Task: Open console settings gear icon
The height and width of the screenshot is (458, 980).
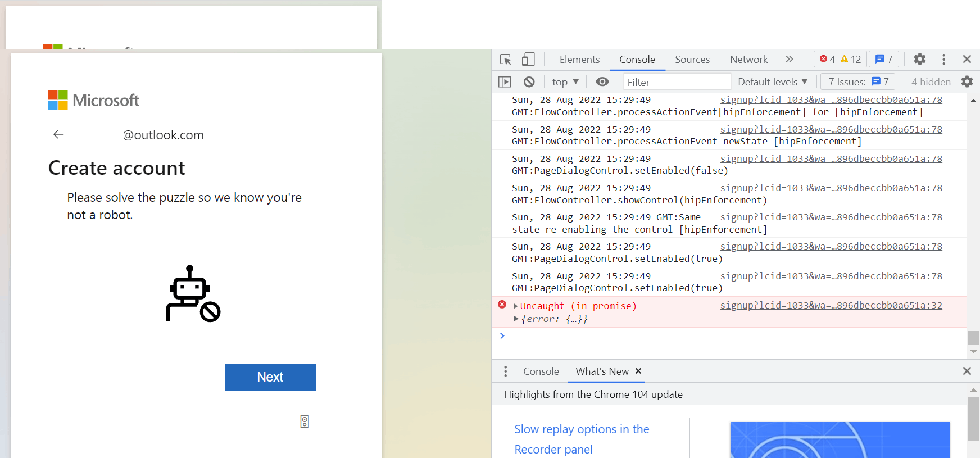Action: [967, 82]
